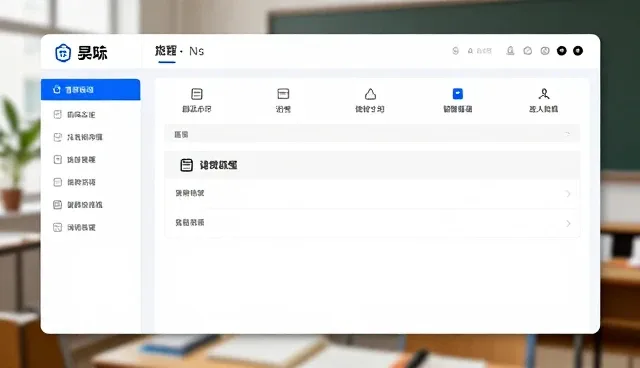The image size is (640, 368).
Task: Select the highlighted blue sidebar item
Action: click(91, 90)
